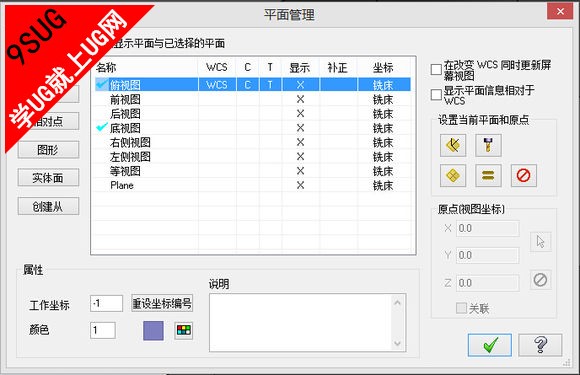
Task: Click the X origin value field
Action: [488, 228]
